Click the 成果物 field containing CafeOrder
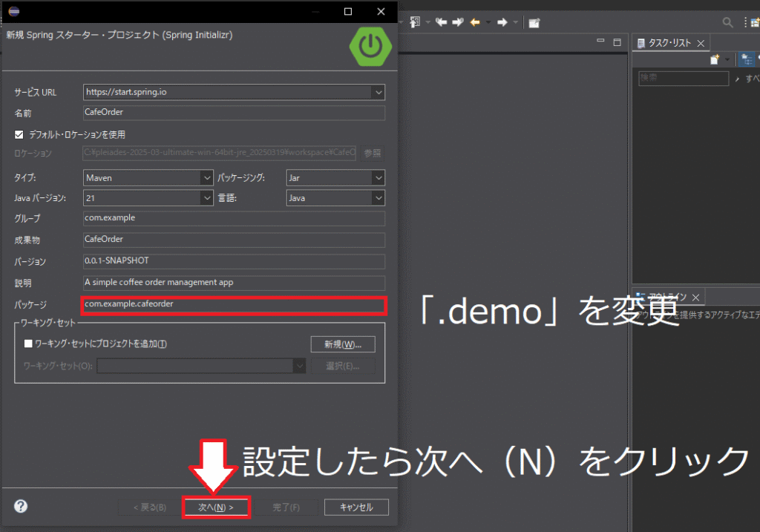Screen dimensions: 760x532 (234, 240)
